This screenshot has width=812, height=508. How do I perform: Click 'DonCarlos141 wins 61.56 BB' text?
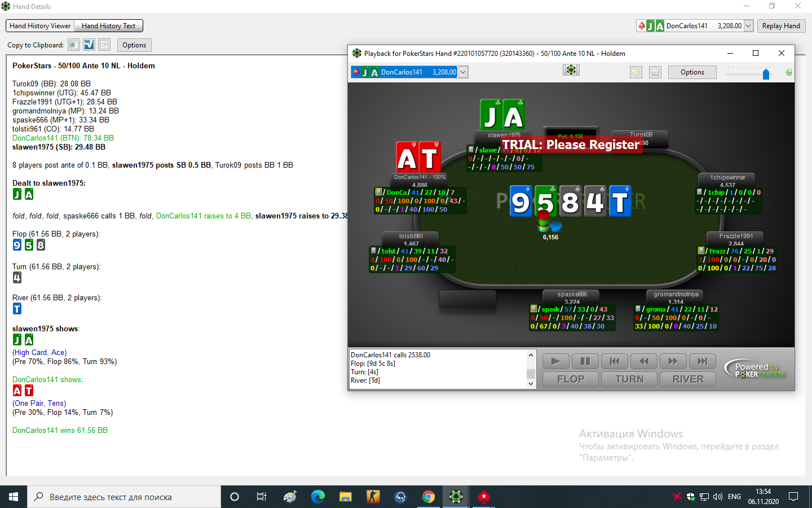click(x=60, y=430)
